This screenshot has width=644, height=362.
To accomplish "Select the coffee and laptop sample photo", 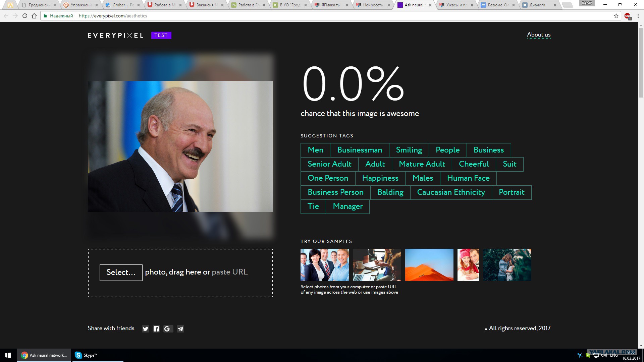I will point(377,265).
